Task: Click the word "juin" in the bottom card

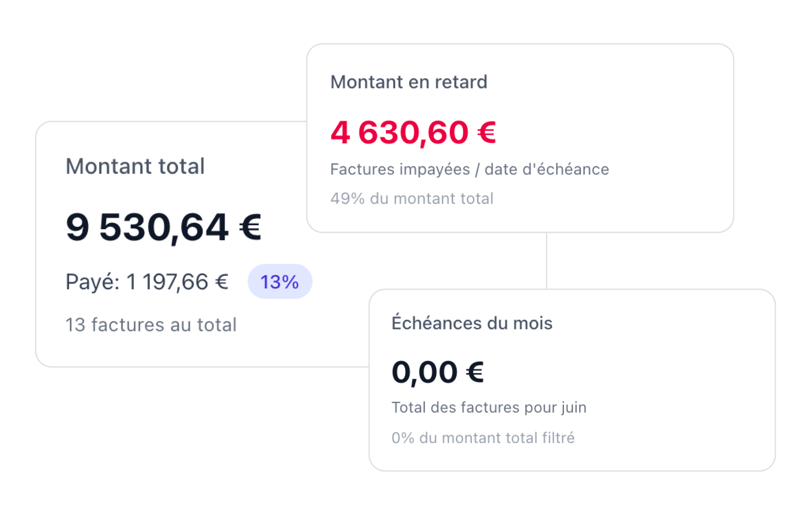Action: coord(574,407)
